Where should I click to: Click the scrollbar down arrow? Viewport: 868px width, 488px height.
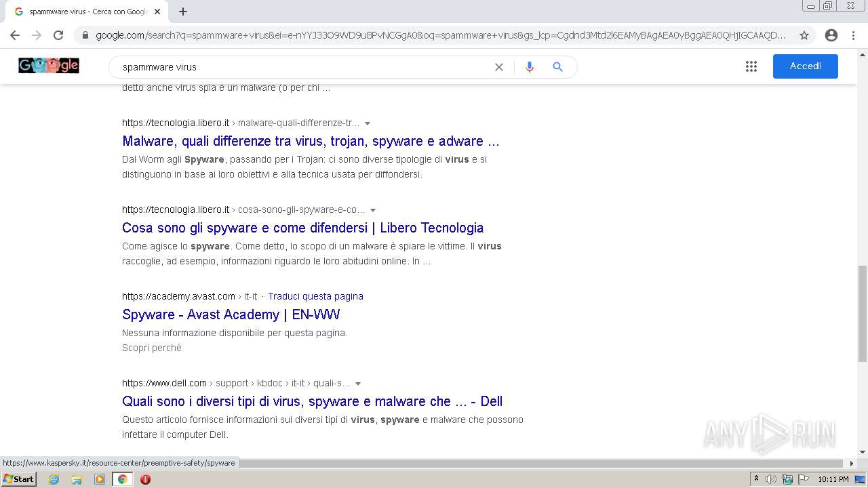pyautogui.click(x=863, y=452)
